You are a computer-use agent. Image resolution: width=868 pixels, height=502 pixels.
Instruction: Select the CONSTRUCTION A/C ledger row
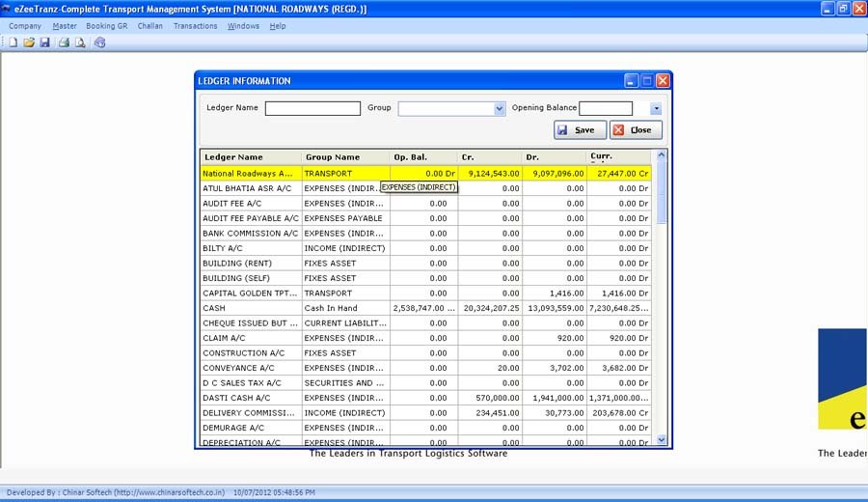(x=425, y=353)
